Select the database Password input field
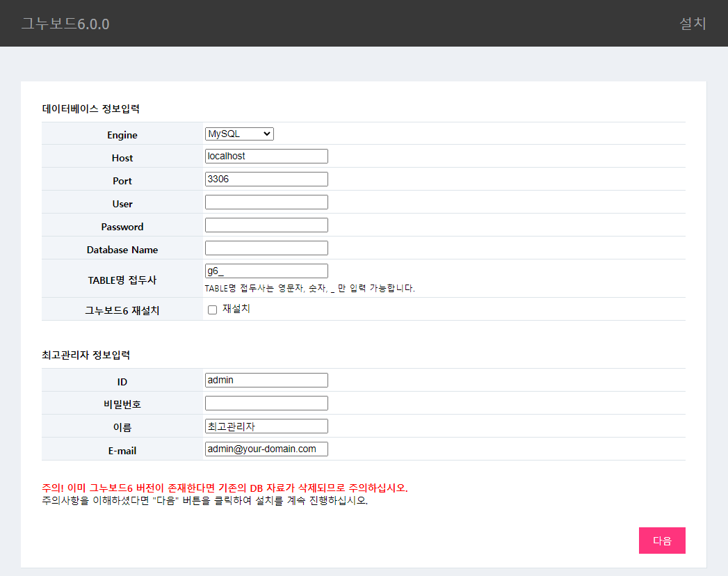 pos(266,225)
